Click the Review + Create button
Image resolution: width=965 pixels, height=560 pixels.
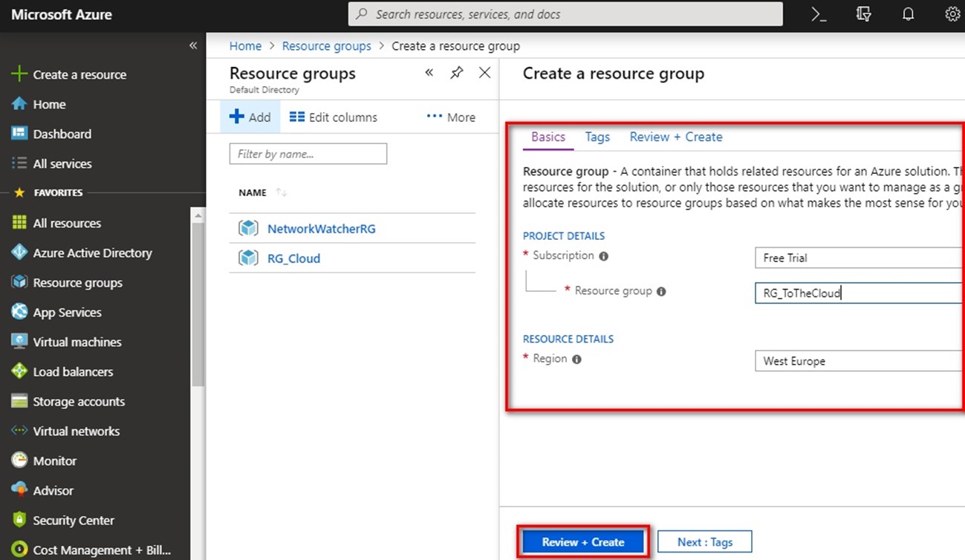[583, 542]
